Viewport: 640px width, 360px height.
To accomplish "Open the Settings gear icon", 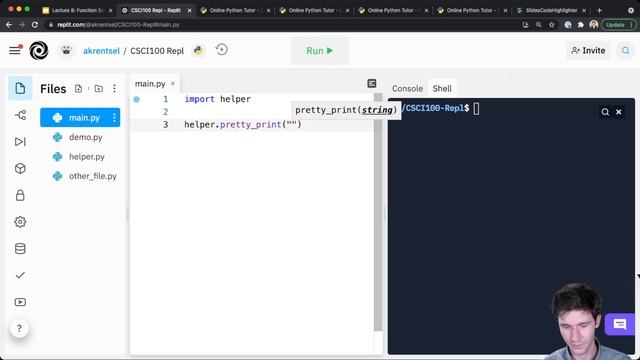I will 20,222.
